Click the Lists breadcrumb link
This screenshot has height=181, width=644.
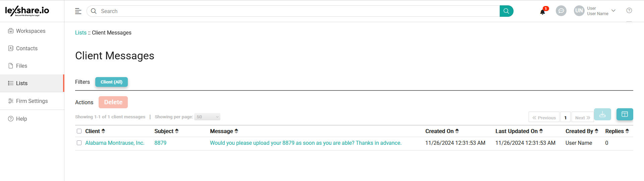[81, 33]
